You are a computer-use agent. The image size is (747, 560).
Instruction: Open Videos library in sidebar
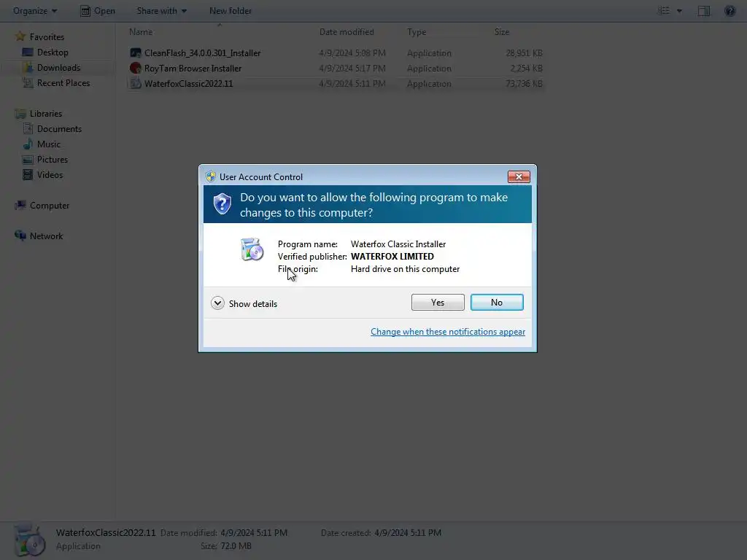50,174
